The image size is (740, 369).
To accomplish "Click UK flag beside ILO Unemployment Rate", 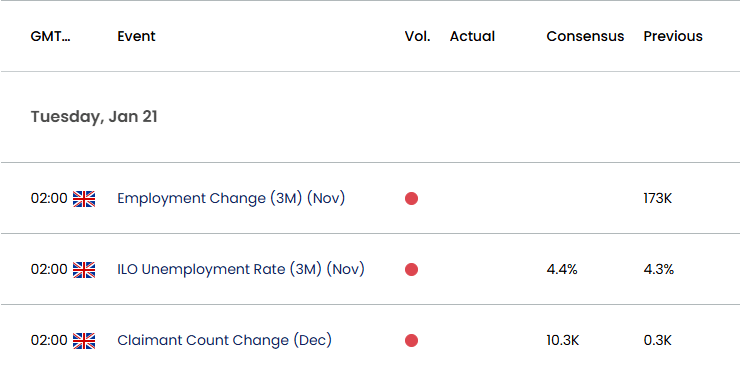I will pyautogui.click(x=84, y=270).
